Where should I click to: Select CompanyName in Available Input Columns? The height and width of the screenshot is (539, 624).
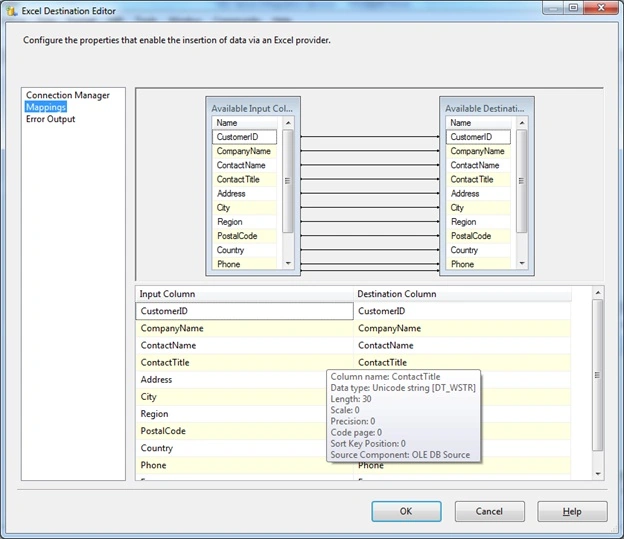point(244,151)
